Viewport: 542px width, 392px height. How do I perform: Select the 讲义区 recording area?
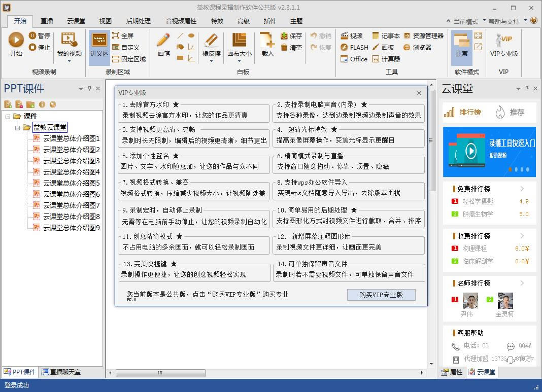99,47
